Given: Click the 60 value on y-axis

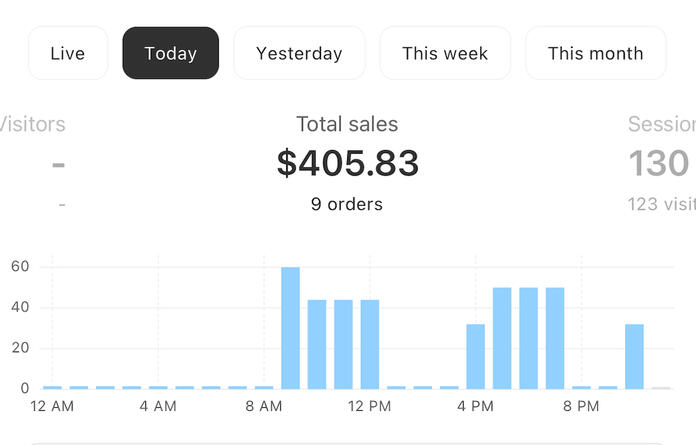Looking at the screenshot, I should 20,267.
